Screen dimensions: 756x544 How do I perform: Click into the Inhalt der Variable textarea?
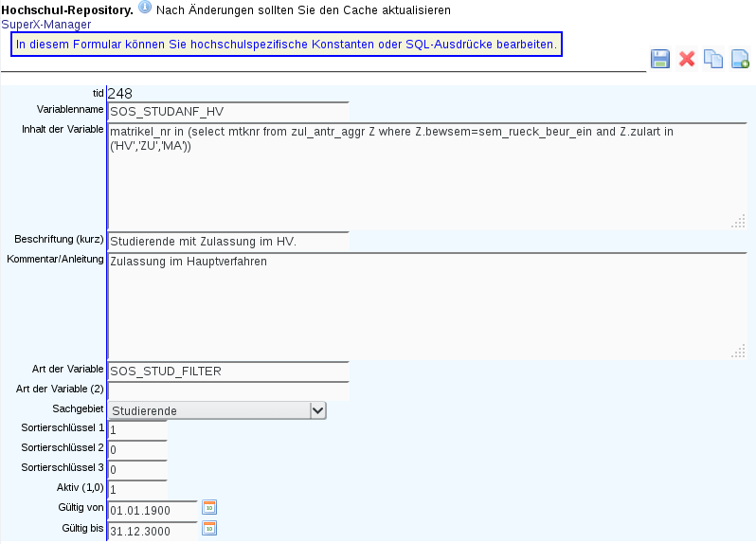(x=426, y=175)
